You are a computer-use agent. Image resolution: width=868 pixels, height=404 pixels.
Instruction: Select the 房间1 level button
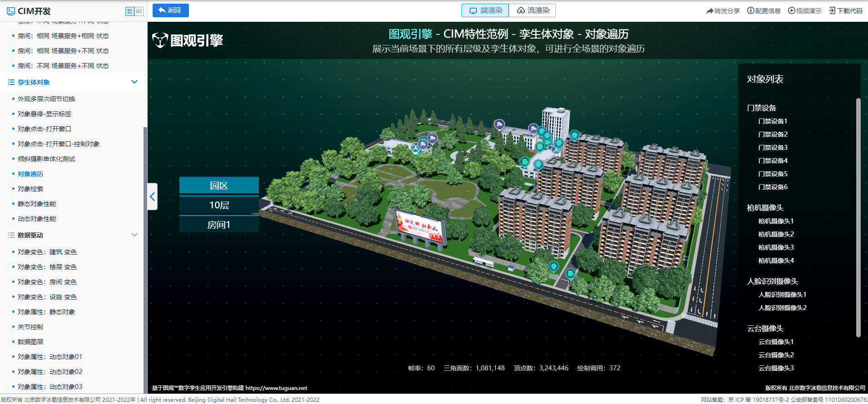coord(219,224)
